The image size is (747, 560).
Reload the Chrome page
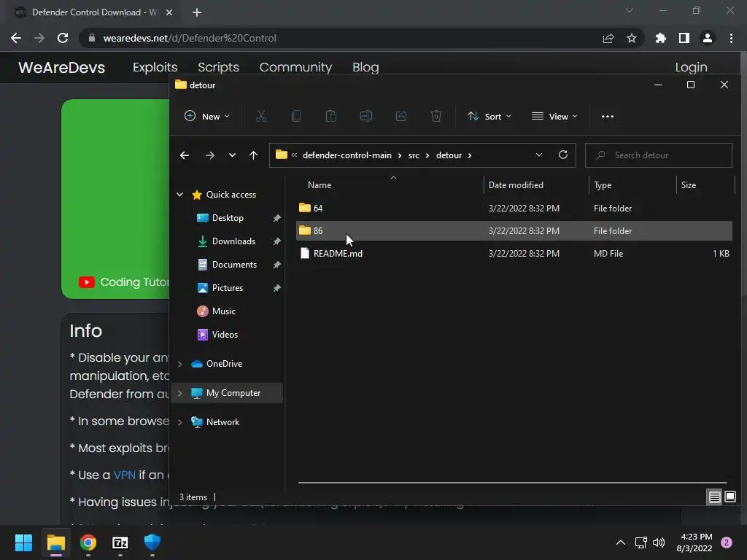[x=63, y=38]
